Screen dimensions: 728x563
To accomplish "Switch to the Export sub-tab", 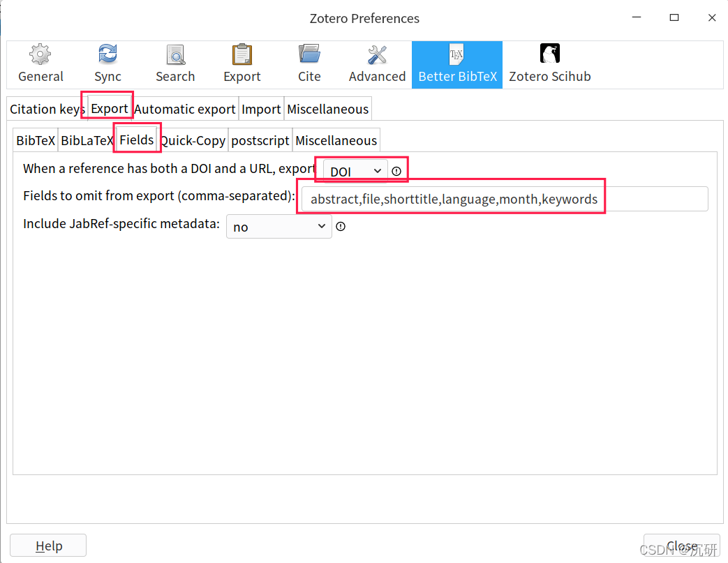I will 109,109.
